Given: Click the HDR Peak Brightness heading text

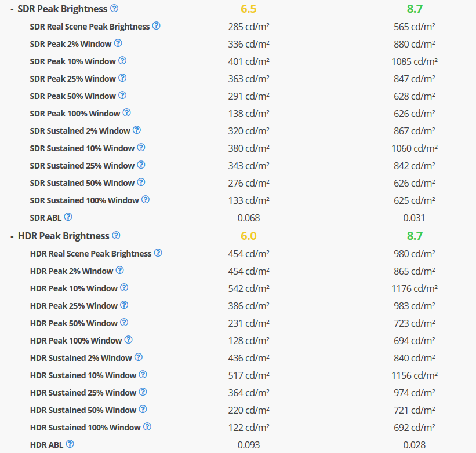Looking at the screenshot, I should click(x=63, y=236).
